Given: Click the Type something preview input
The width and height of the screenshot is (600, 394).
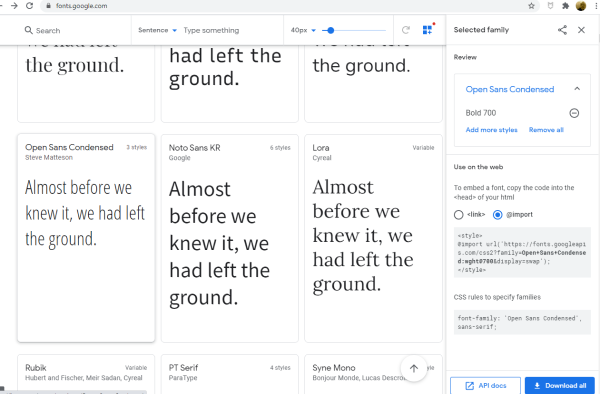Looking at the screenshot, I should pyautogui.click(x=231, y=30).
